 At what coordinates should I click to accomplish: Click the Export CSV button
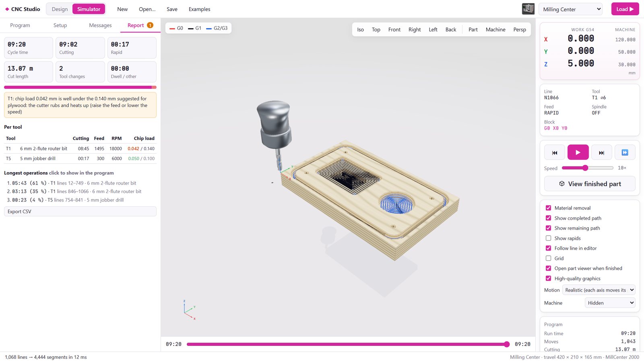click(x=80, y=212)
